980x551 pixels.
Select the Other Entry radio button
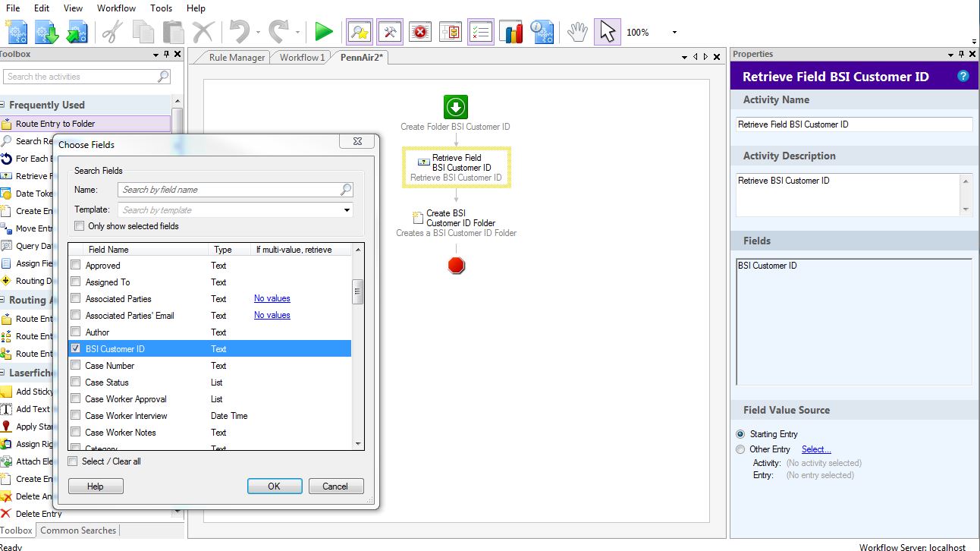click(x=740, y=449)
